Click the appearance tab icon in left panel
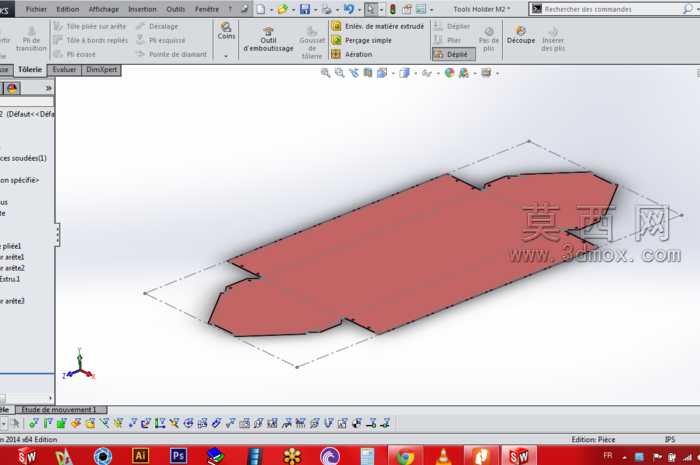 [x=12, y=88]
